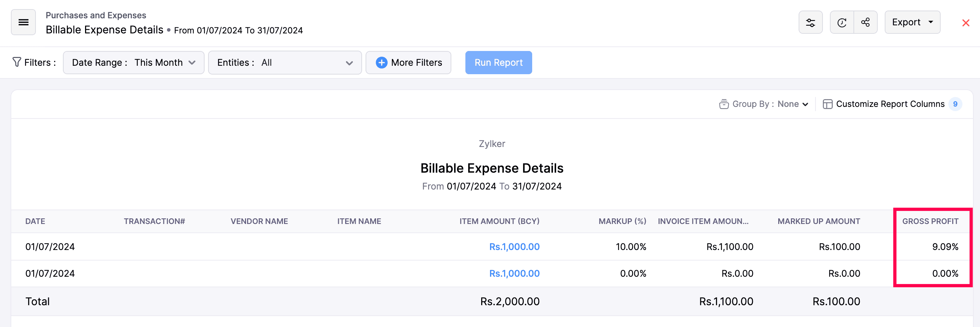Click the Run Report button
This screenshot has height=327, width=980.
pyautogui.click(x=498, y=63)
